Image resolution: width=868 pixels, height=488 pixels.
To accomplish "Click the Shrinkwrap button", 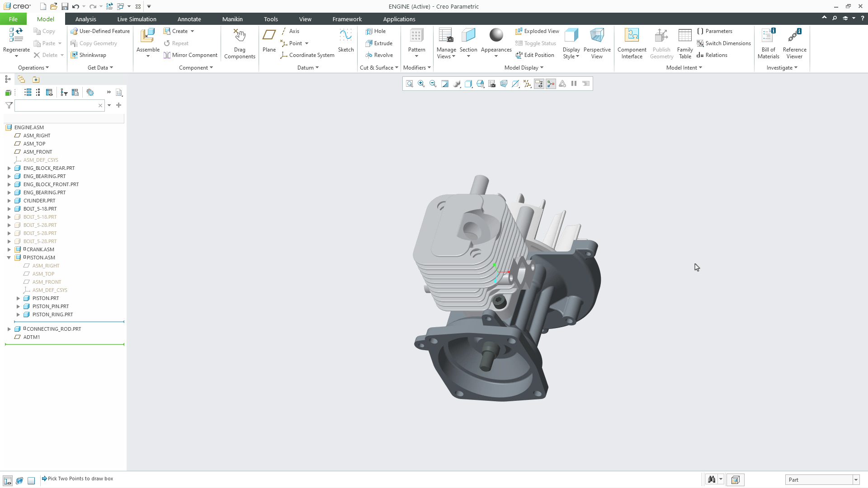I will [x=88, y=55].
